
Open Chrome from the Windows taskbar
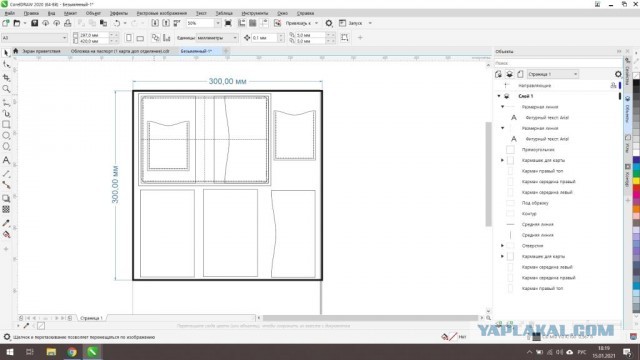(72, 352)
